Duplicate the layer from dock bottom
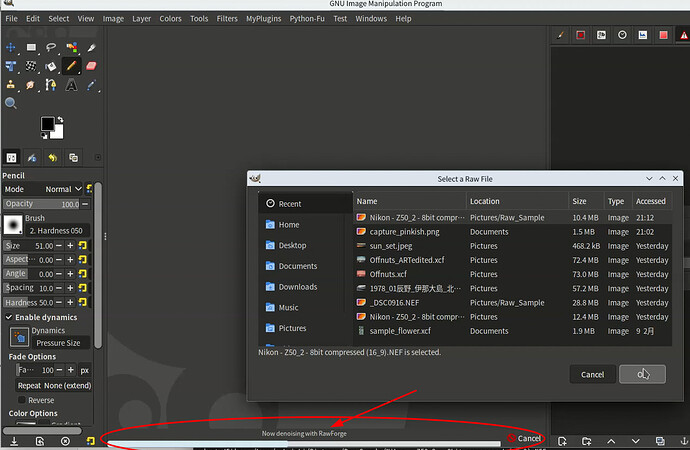This screenshot has width=690, height=450. coord(660,441)
